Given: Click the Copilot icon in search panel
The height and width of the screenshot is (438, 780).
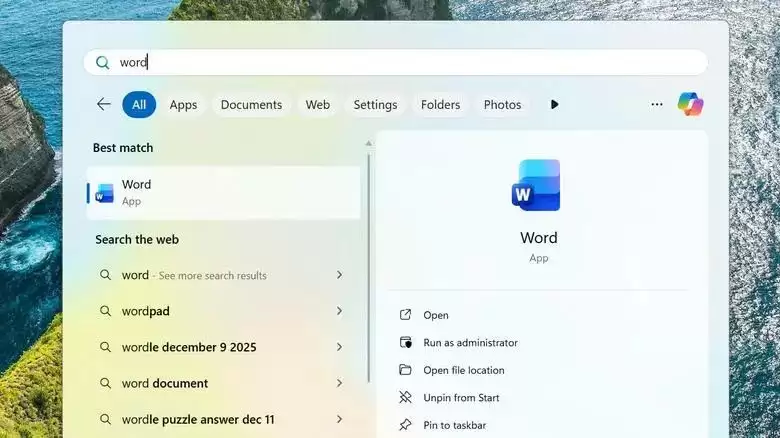Looking at the screenshot, I should coord(690,105).
